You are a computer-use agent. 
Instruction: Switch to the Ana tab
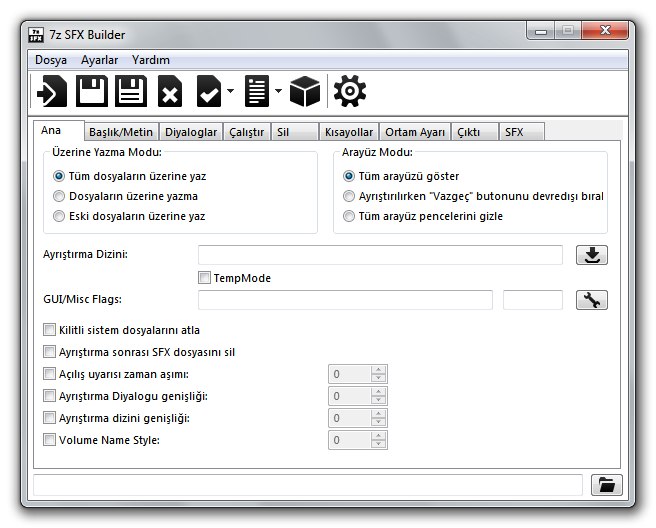tap(59, 131)
